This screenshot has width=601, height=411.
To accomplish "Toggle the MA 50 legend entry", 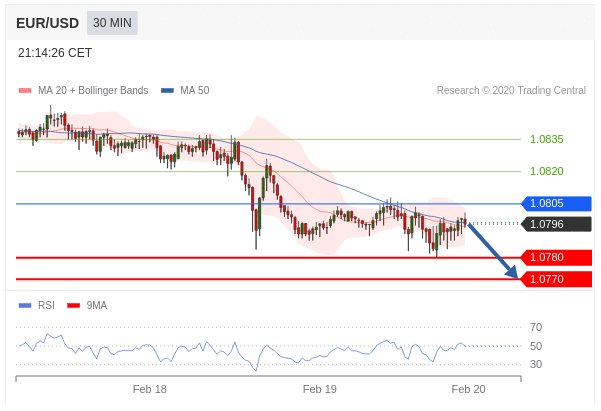I will pos(185,90).
